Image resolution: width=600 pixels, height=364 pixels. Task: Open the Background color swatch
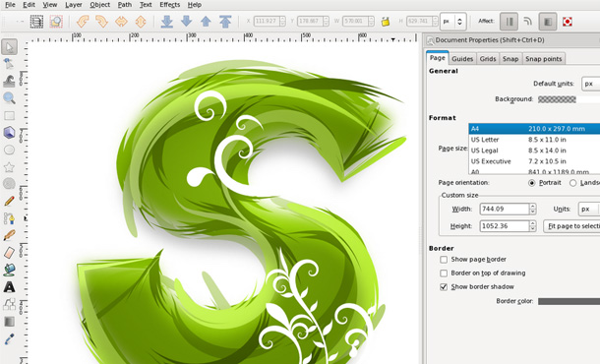pos(569,99)
